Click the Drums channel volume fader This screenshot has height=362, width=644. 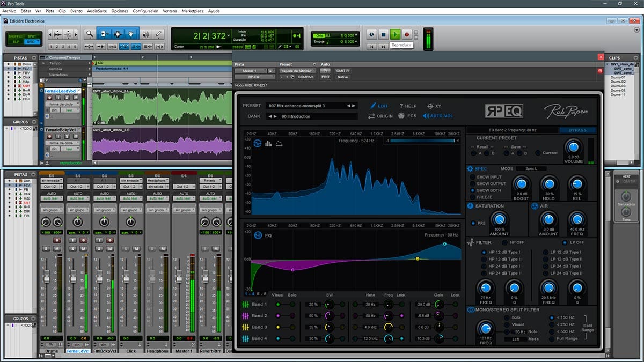click(46, 276)
